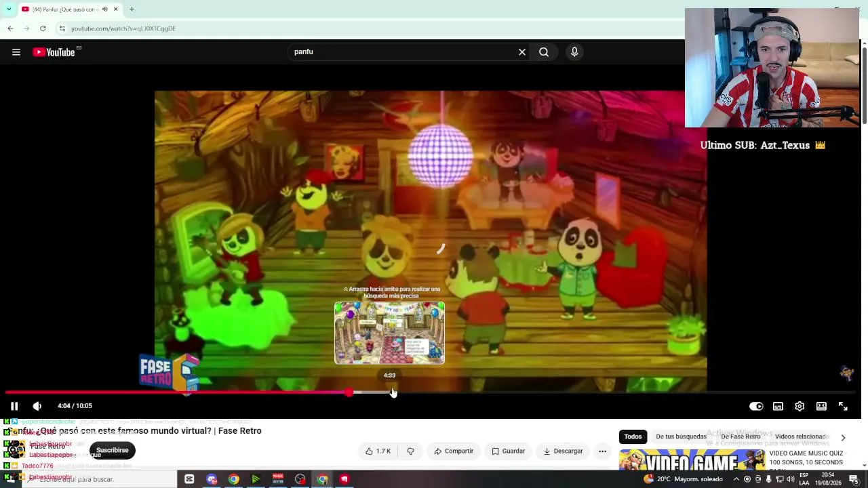The image size is (868, 488).
Task: Select the Todos filter chip
Action: click(x=633, y=437)
